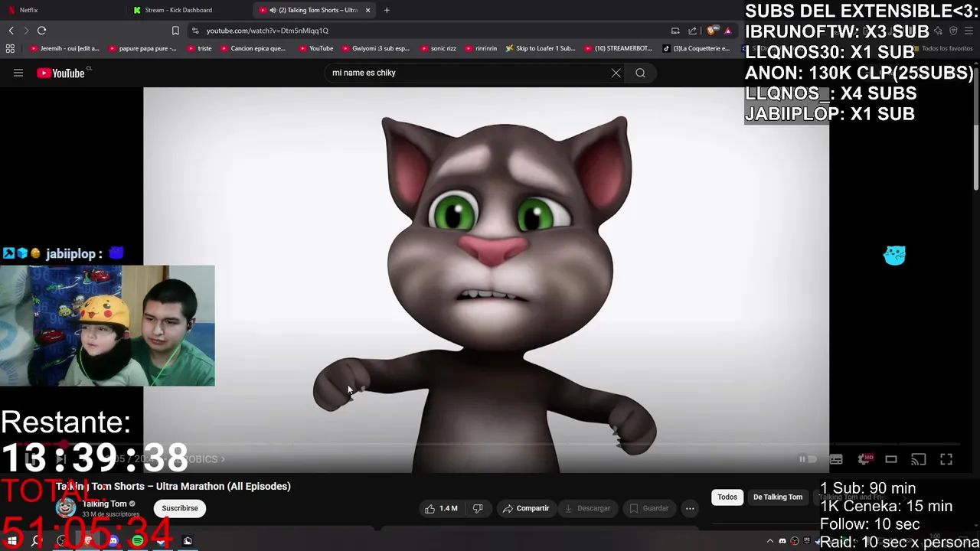Clear the YouTube search query

point(616,73)
